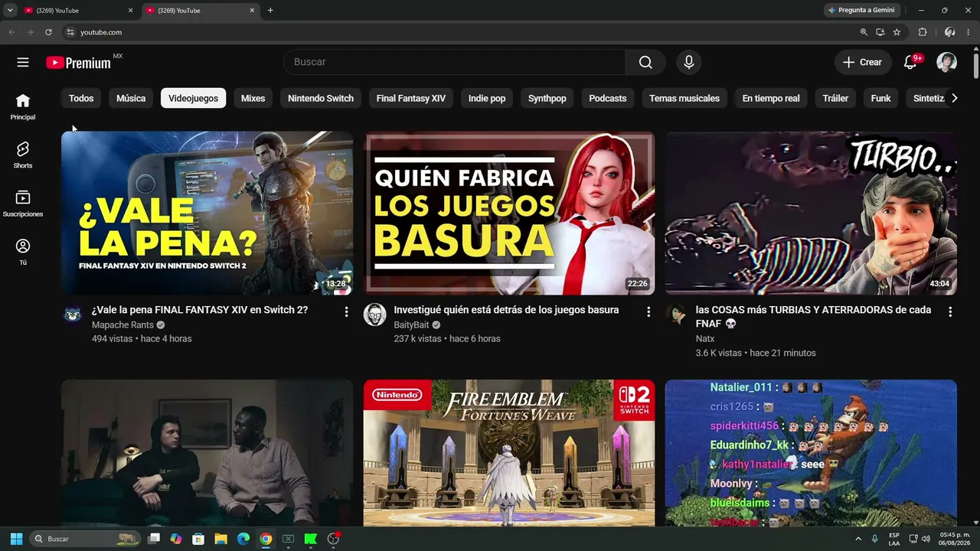Select the Todos filter chip

(x=81, y=98)
